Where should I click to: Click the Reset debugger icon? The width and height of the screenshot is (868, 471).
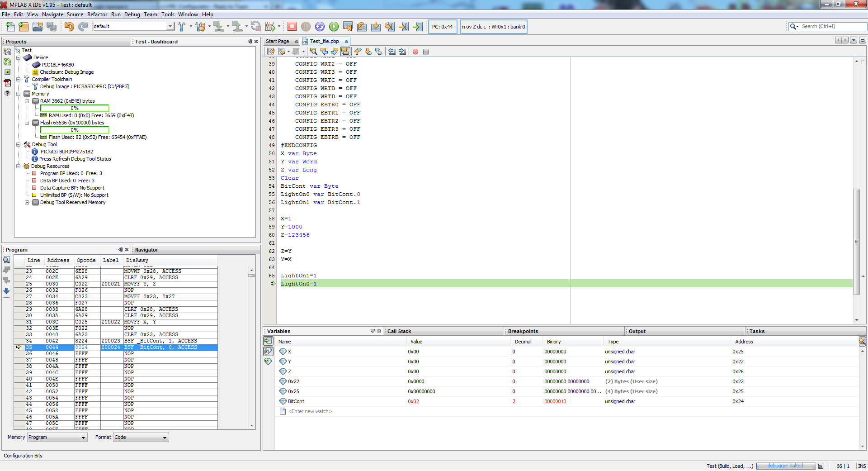(x=320, y=27)
